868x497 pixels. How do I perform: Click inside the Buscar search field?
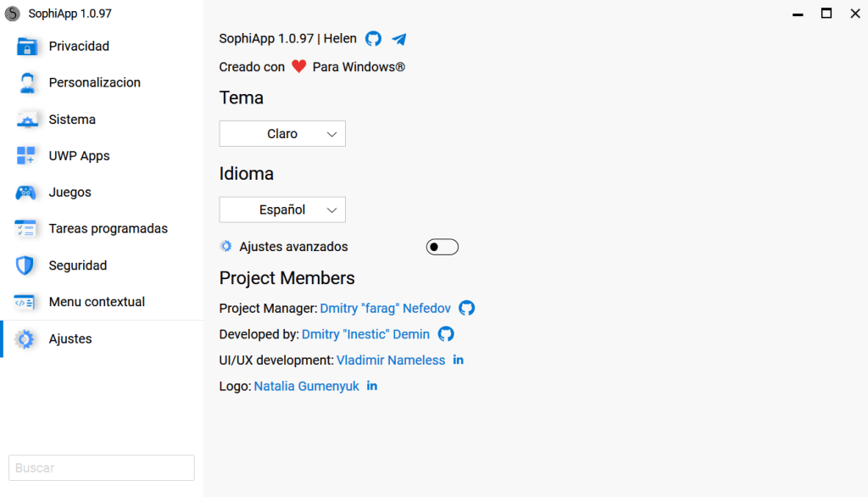click(x=102, y=467)
